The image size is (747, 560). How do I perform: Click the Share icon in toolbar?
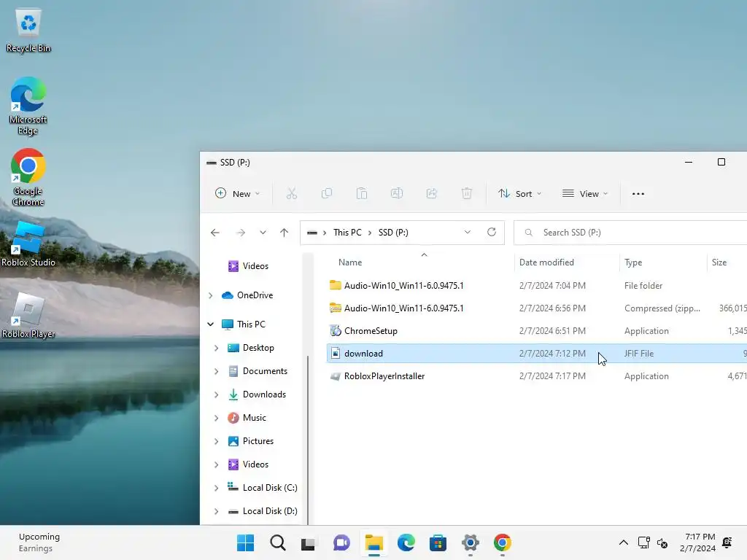pyautogui.click(x=432, y=193)
